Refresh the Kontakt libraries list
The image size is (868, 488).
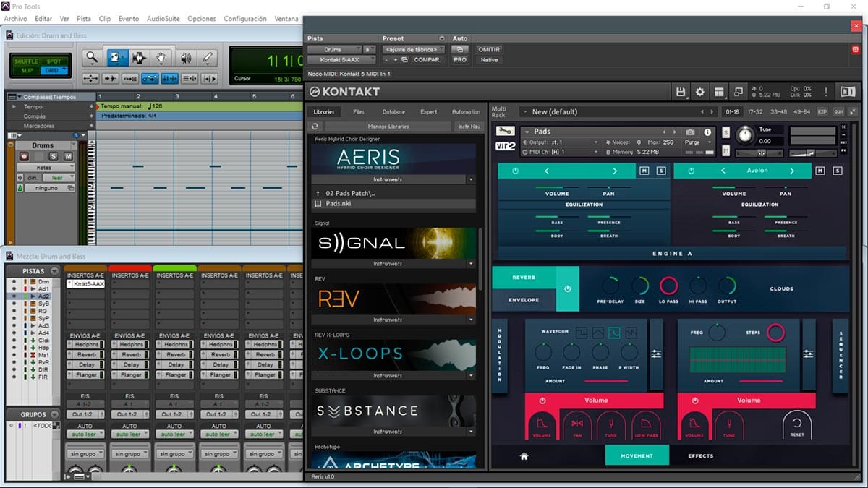[x=315, y=127]
